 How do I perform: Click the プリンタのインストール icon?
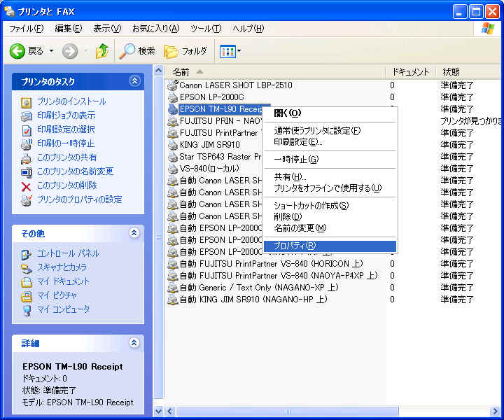(27, 102)
